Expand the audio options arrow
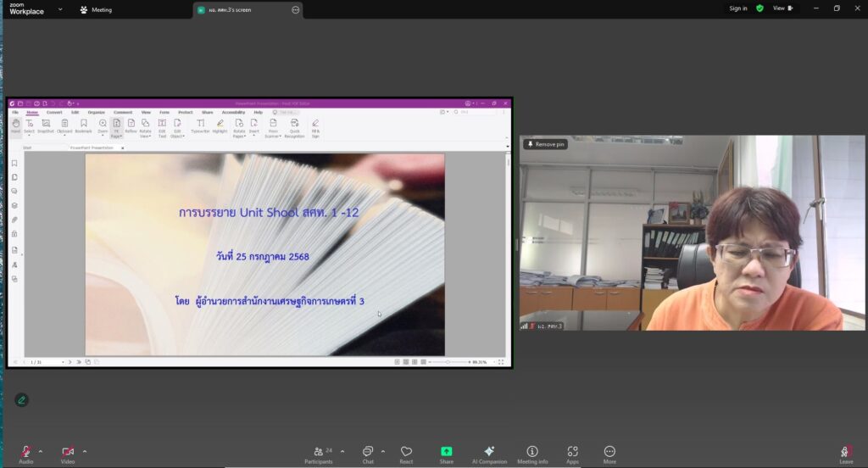The width and height of the screenshot is (868, 468). [41, 451]
